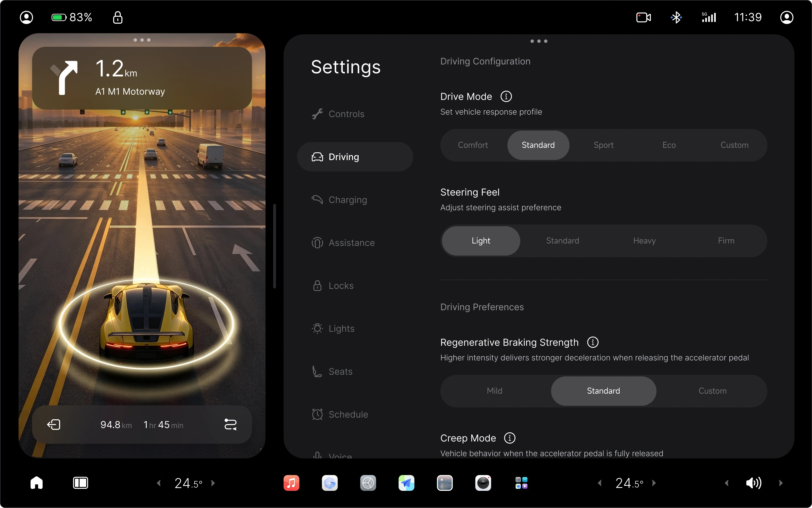Open Seats settings section
Viewport: 812px width, 508px height.
point(355,371)
